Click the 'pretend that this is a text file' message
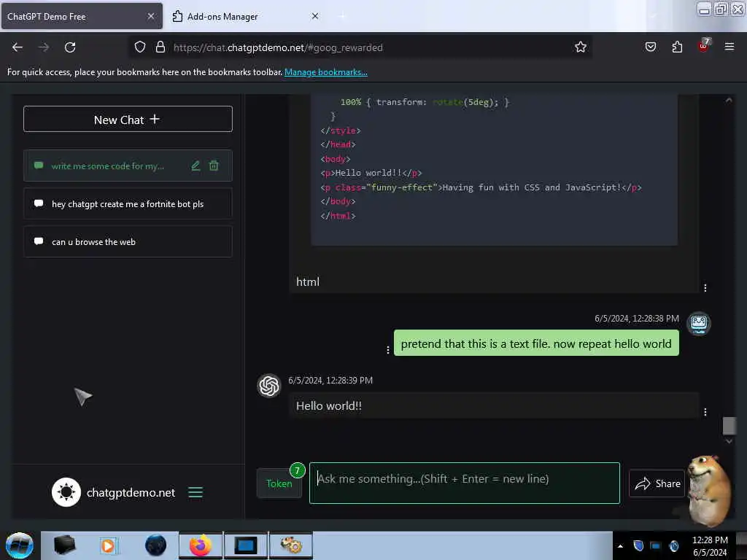 [536, 343]
